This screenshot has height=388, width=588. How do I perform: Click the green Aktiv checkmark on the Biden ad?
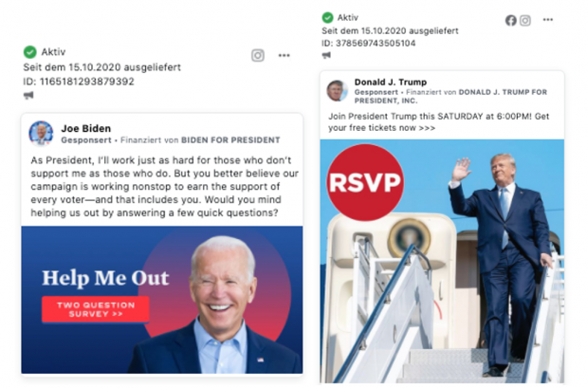[30, 52]
